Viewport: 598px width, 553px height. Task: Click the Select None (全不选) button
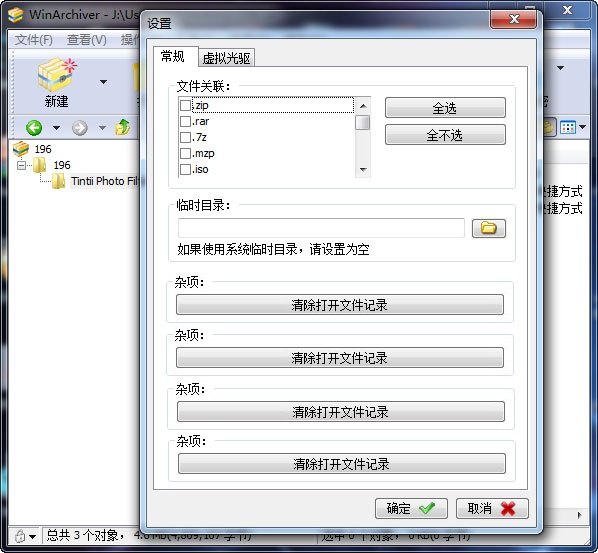pos(445,135)
